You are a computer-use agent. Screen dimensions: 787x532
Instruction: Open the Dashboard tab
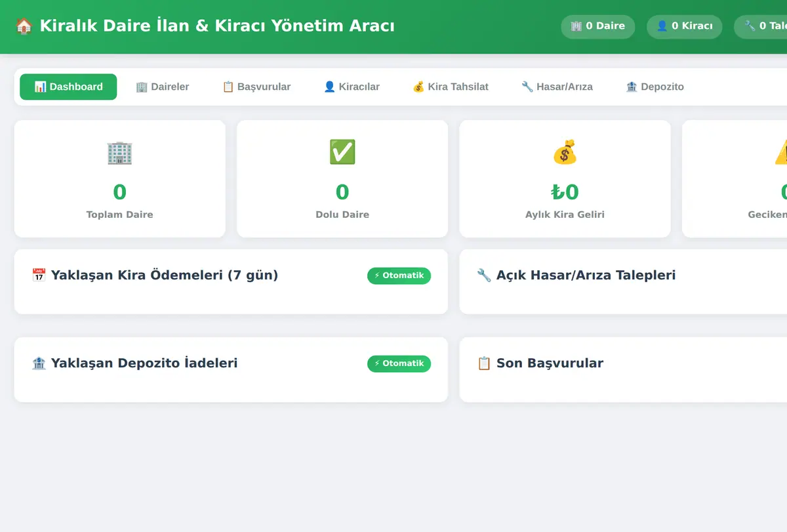68,87
